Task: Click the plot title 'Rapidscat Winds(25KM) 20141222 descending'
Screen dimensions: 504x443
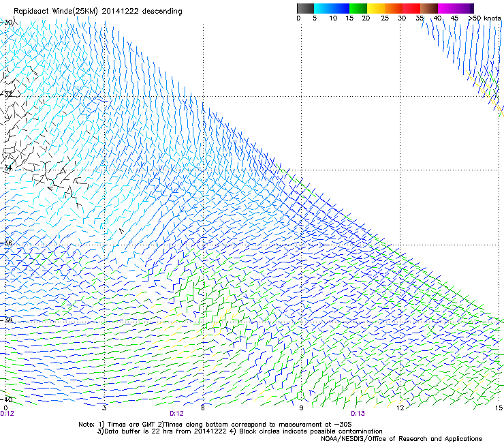Action: (97, 12)
